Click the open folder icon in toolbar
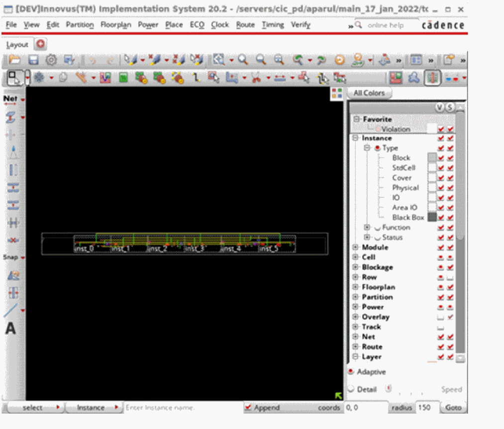Screen dimensions: 504x429 (x=15, y=60)
